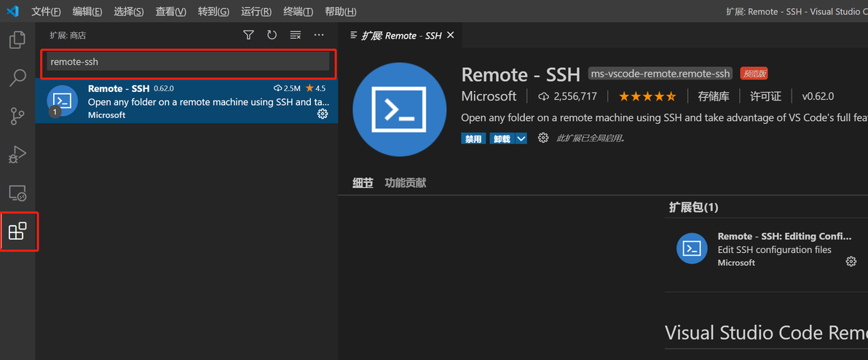Image resolution: width=868 pixels, height=360 pixels.
Task: Open the 运行(R) menu
Action: coord(256,12)
